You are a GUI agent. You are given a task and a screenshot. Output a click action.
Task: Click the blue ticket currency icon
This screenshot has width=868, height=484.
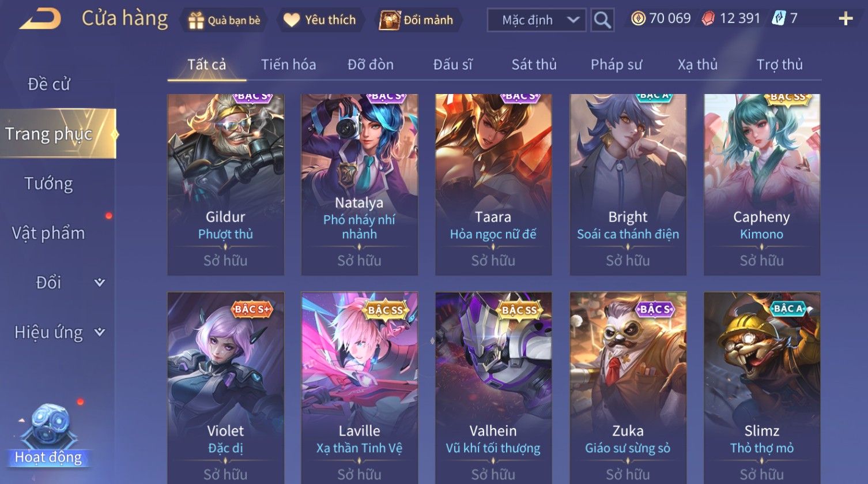click(x=779, y=18)
